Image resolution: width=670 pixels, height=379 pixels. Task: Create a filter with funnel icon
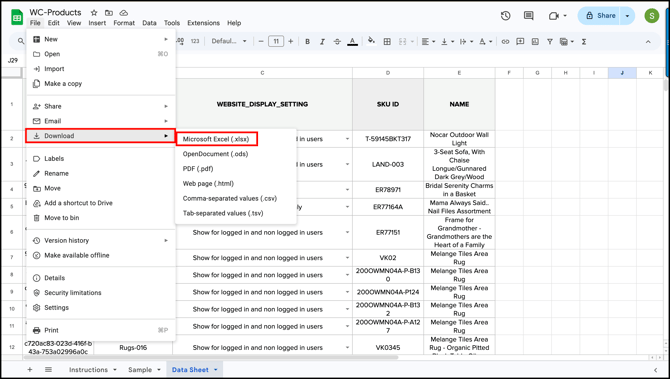click(550, 41)
